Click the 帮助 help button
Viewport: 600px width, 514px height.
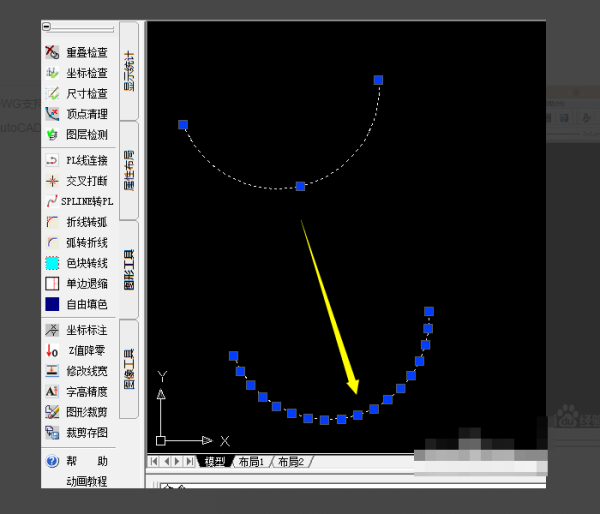53,461
